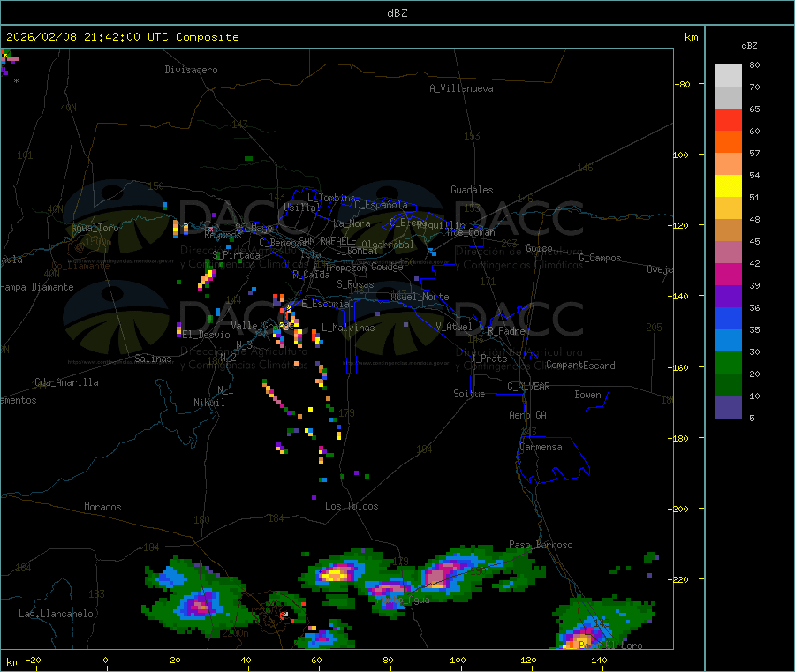Click the 'E_Escorial' map label

tap(327, 304)
